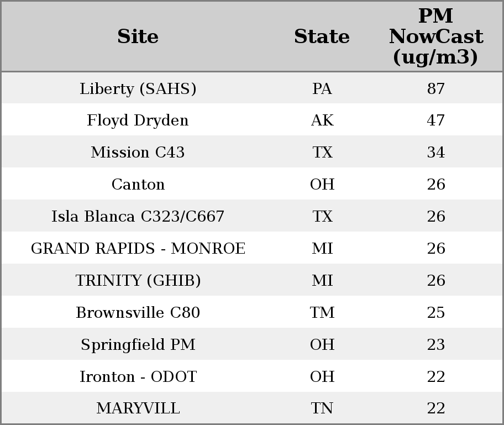Click Isla Blanca C323/C667 site name
504x425 pixels.
point(138,217)
